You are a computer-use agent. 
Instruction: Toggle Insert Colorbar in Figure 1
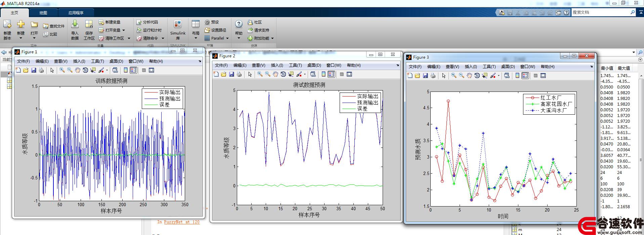(126, 70)
